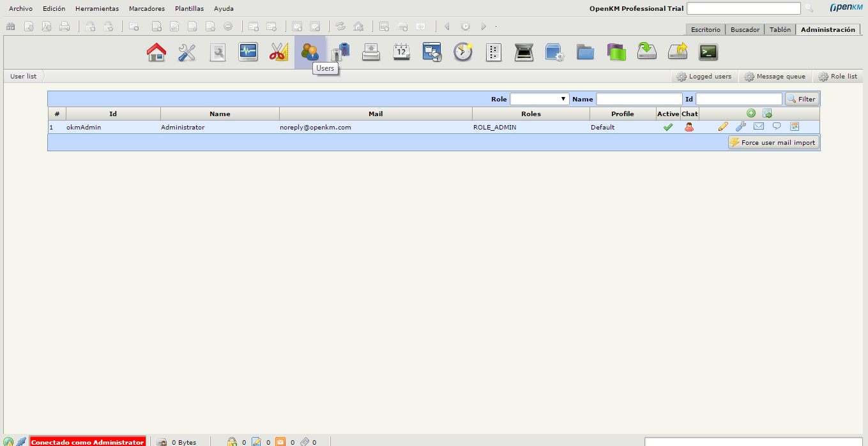Click the green plus add user icon
Viewport: 868px width, 446px height.
coord(751,113)
